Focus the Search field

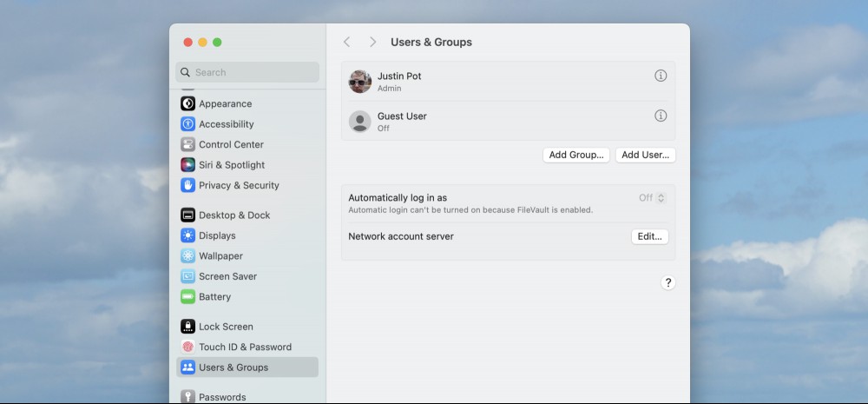[247, 72]
